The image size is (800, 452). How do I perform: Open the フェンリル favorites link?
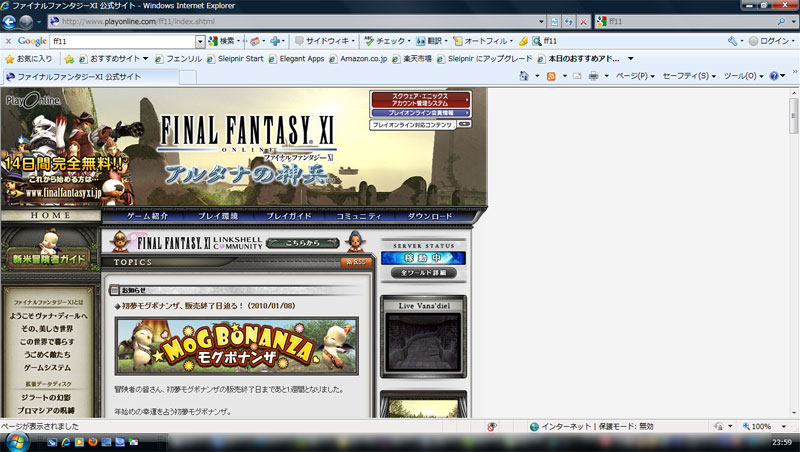178,59
